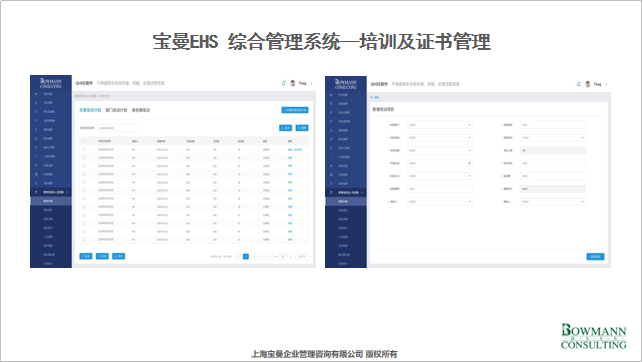Click blue add-plan button right of 承包商培训 tab
The width and height of the screenshot is (643, 362).
tap(295, 110)
